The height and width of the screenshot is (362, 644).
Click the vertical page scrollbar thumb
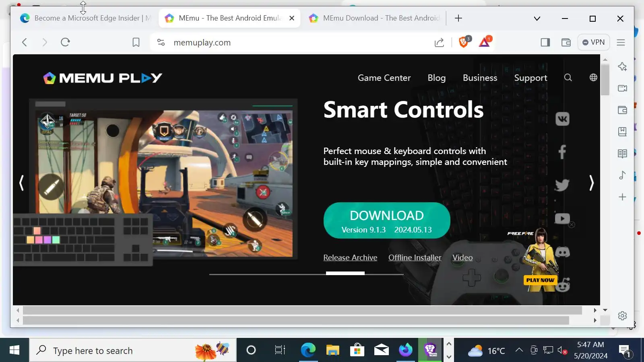click(605, 79)
